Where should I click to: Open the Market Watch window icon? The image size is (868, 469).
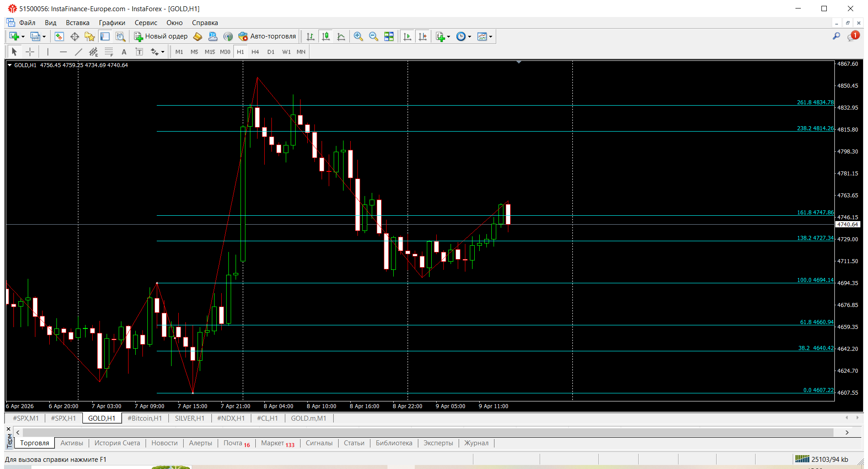click(x=59, y=37)
